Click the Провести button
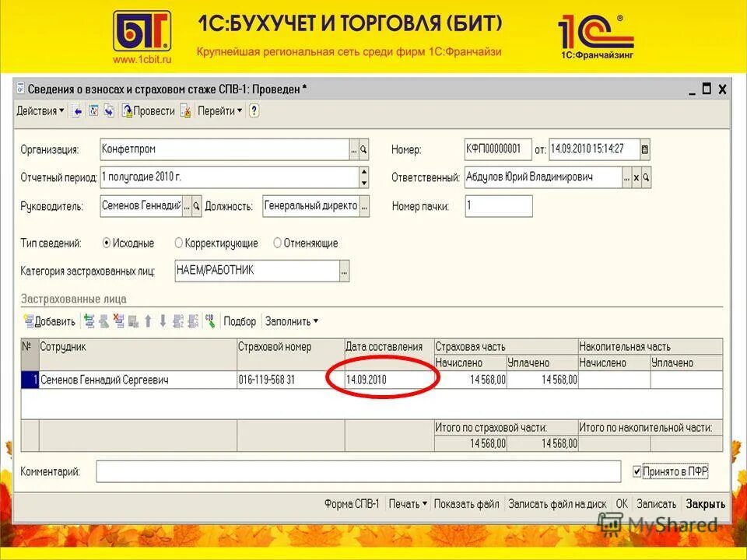The image size is (747, 560). [149, 111]
